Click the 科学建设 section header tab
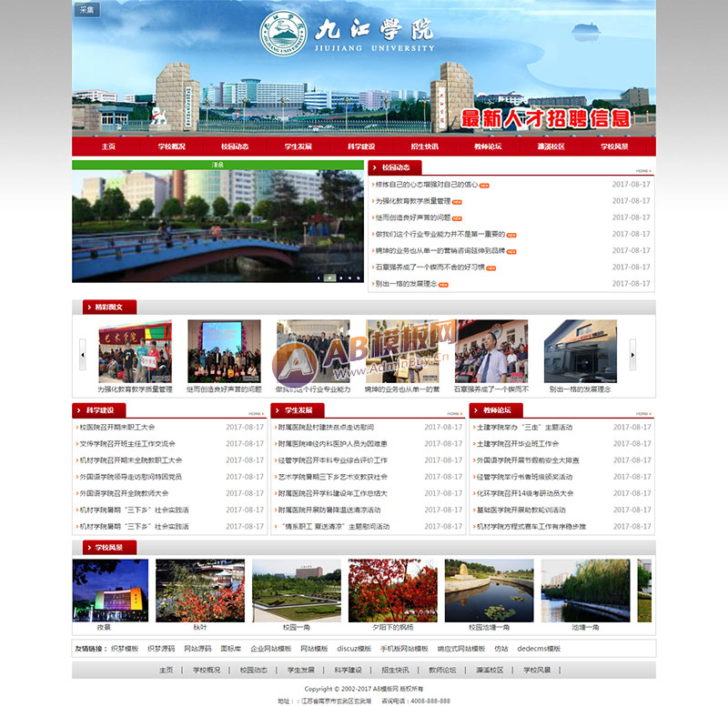728x707 pixels. point(99,409)
